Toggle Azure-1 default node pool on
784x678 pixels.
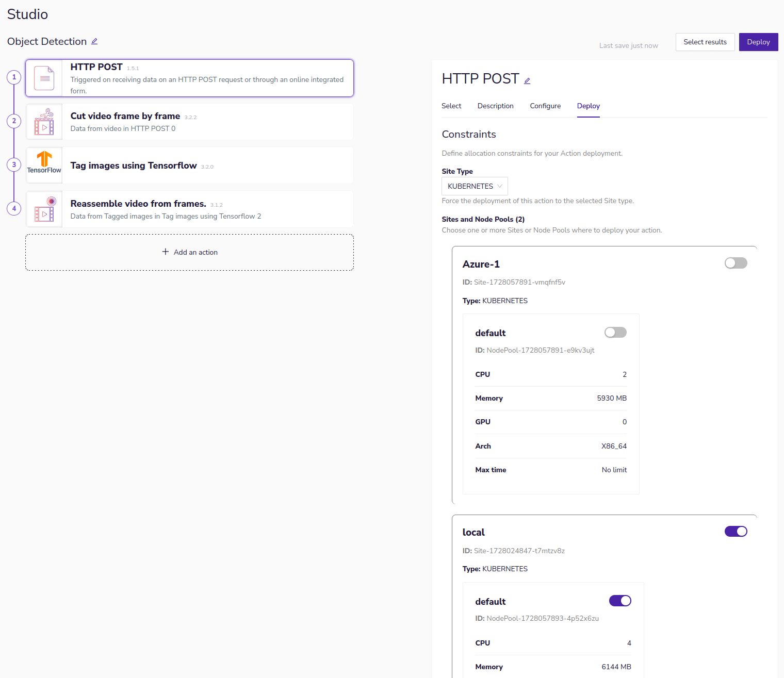[x=615, y=333]
